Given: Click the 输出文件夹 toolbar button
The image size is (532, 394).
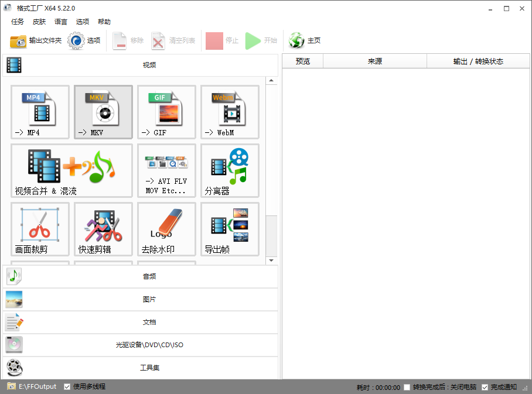Looking at the screenshot, I should click(x=36, y=41).
